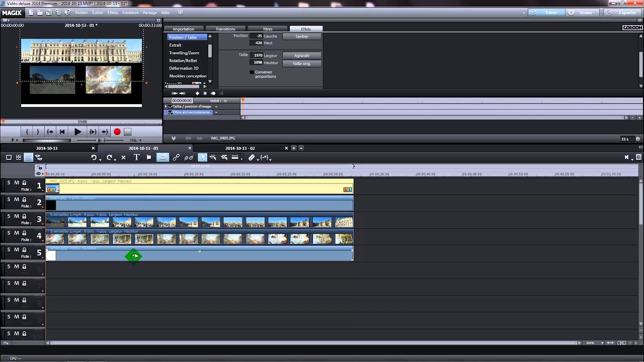
Task: Create a new project with page icon
Action: (x=31, y=13)
